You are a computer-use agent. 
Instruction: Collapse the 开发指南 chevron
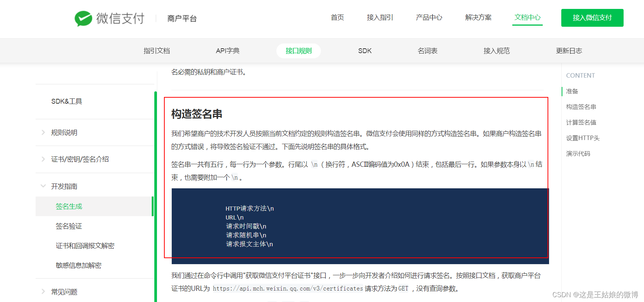pyautogui.click(x=43, y=186)
